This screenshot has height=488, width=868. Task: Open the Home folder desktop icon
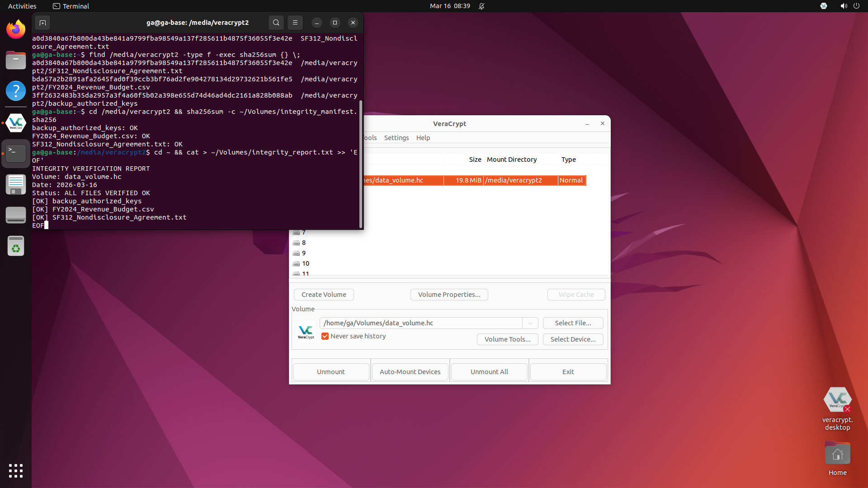837,453
